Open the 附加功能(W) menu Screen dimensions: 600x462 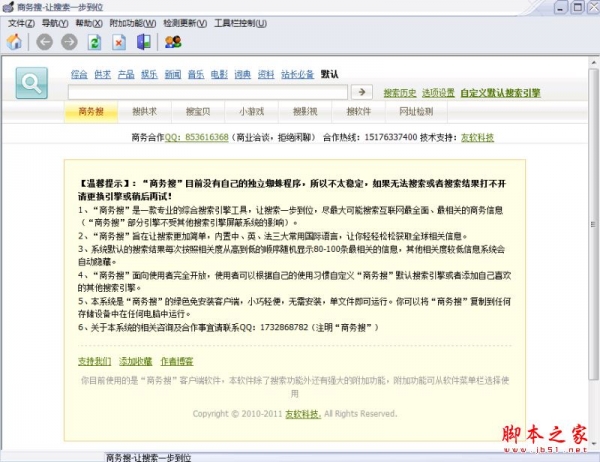coord(133,23)
